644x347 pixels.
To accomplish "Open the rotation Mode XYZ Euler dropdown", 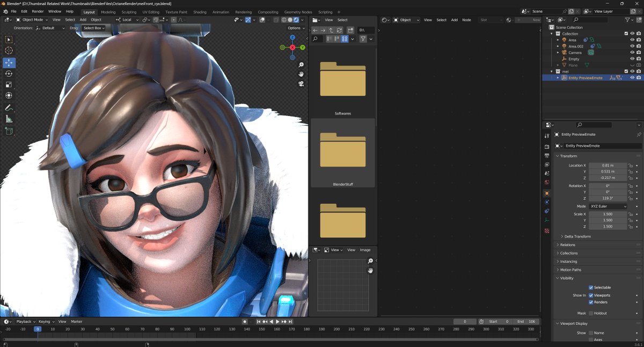I will point(608,206).
